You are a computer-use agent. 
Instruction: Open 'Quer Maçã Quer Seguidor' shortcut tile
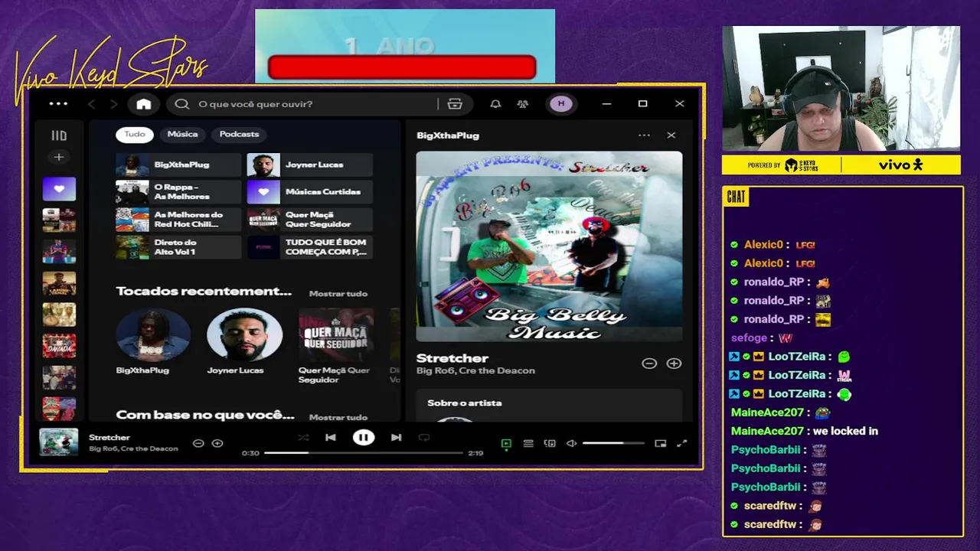(x=310, y=220)
